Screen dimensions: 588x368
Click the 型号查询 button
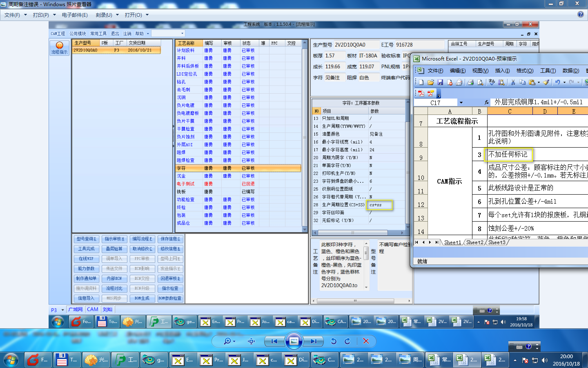[x=86, y=239]
